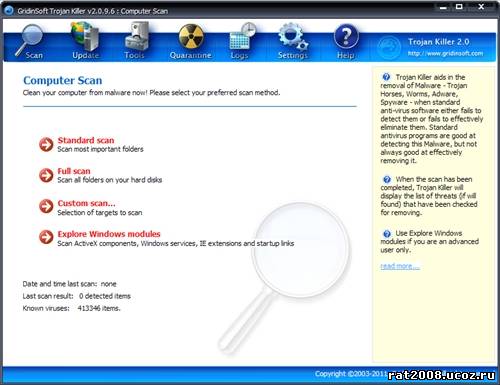The image size is (500, 385).
Task: Click the red arrow beside Custom scan
Action: click(x=46, y=206)
